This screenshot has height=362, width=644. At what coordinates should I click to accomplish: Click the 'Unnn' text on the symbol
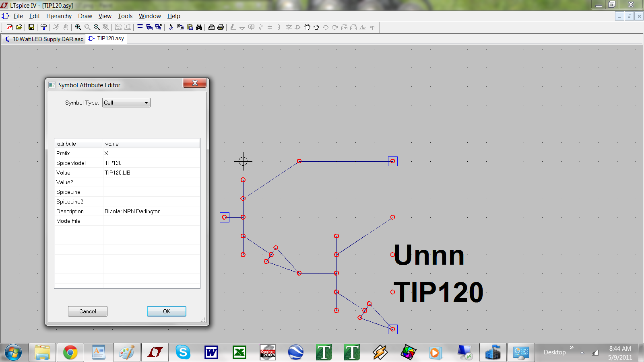click(x=429, y=255)
